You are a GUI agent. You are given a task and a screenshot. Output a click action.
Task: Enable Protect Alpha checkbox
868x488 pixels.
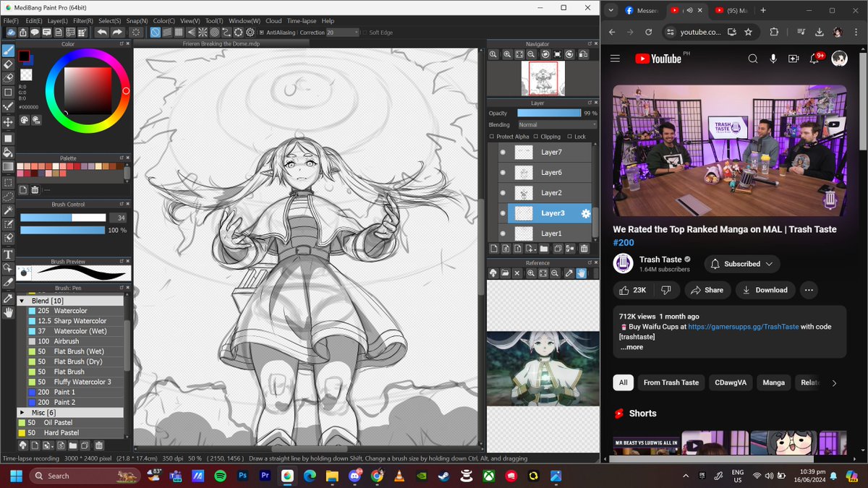(492, 137)
